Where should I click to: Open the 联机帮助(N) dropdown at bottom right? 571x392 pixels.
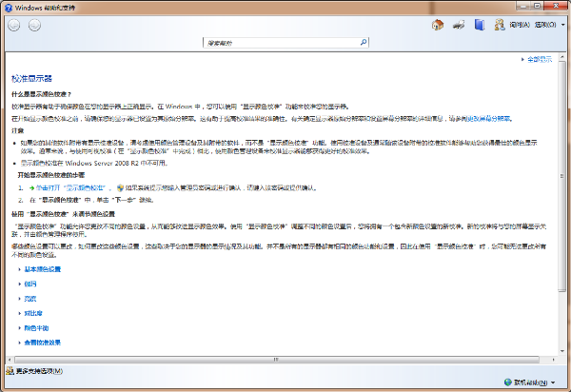coord(533,383)
